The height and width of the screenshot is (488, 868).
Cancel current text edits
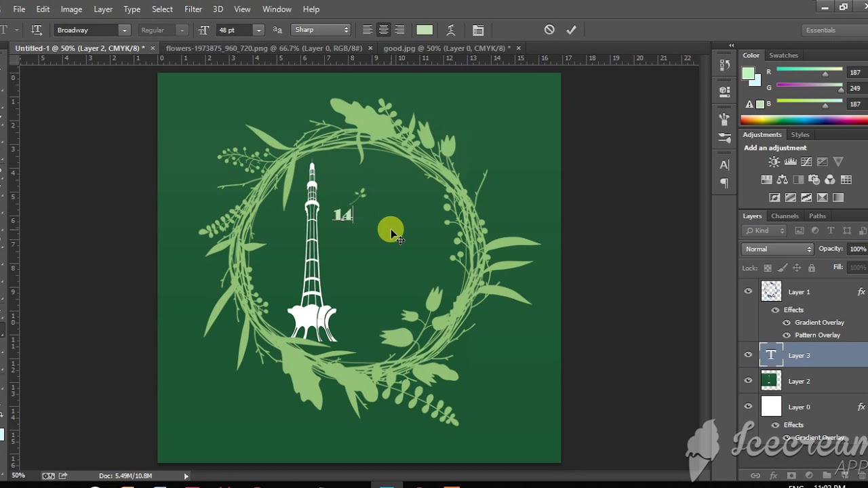[x=549, y=30]
